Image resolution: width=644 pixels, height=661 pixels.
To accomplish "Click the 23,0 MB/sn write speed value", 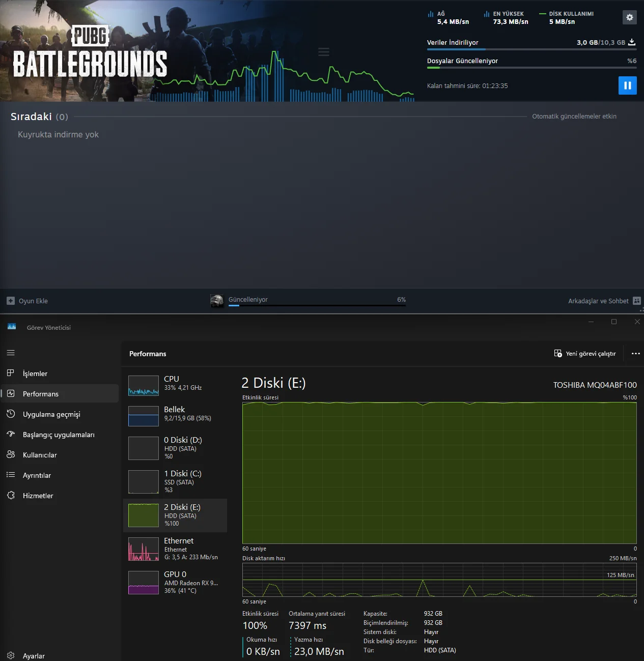I will coord(319,651).
